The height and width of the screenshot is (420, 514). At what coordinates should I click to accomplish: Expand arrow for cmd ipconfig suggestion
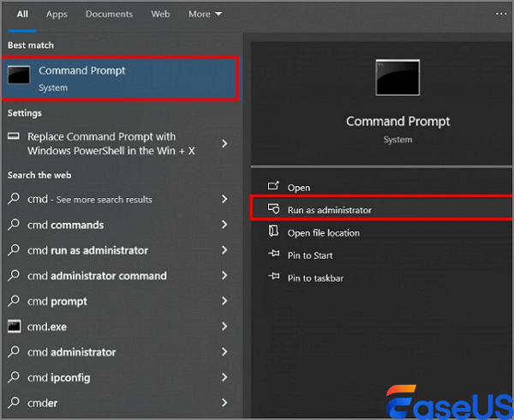point(224,378)
